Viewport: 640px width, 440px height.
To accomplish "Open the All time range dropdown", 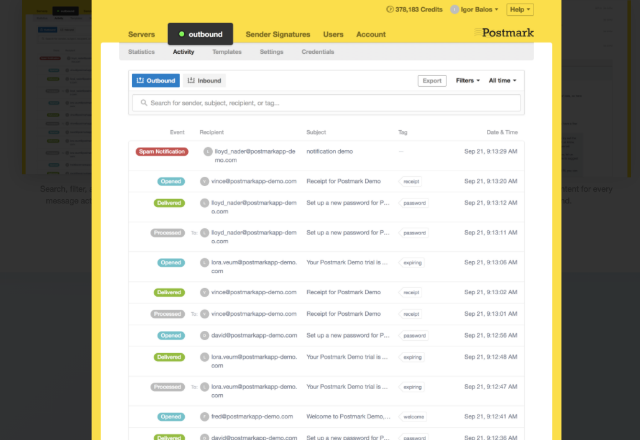I will pos(502,80).
